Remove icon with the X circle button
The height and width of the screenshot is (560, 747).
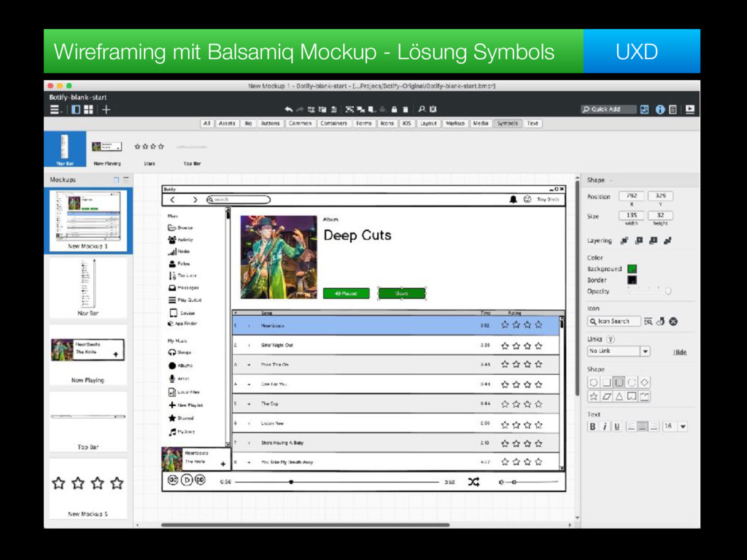click(x=673, y=322)
